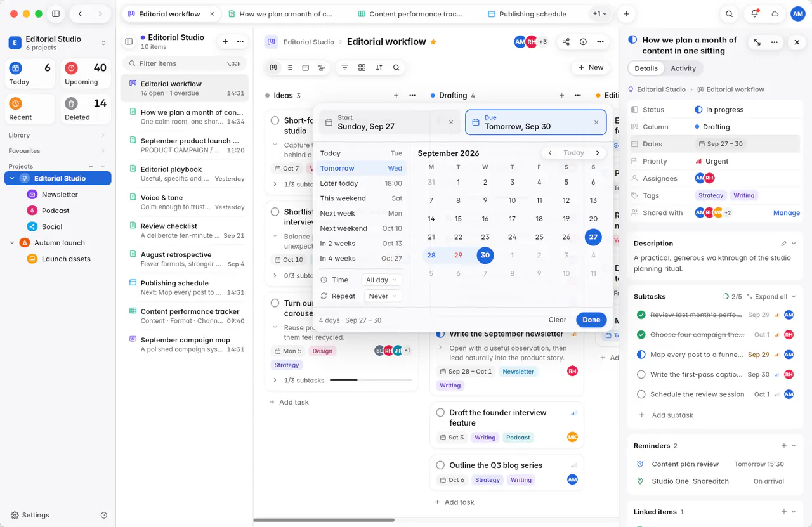Mark 'Write the first-pass captions' subtask complete
This screenshot has height=527, width=812.
pyautogui.click(x=641, y=375)
